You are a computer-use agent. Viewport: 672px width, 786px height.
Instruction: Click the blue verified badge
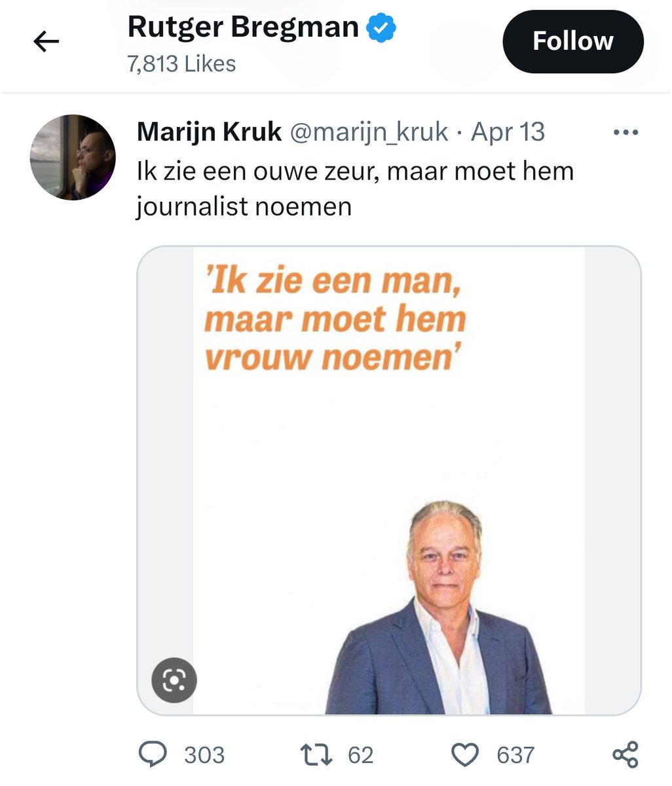(x=381, y=28)
